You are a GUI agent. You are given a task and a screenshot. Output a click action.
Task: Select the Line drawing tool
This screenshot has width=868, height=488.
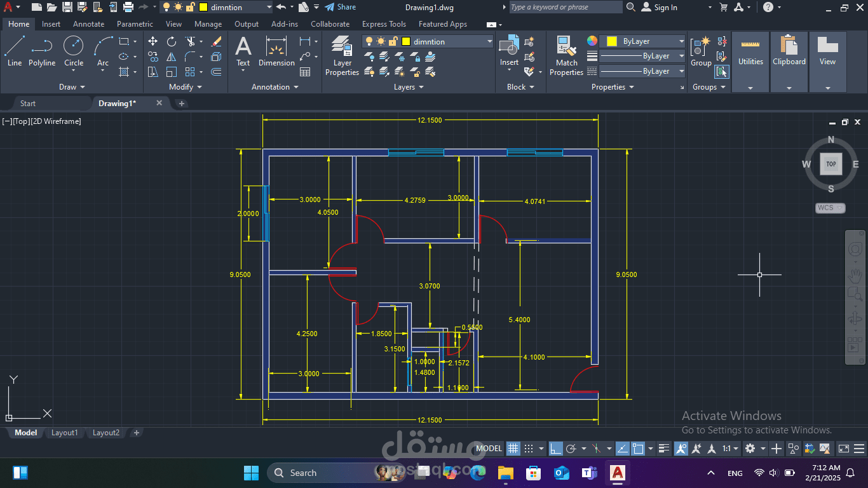click(x=15, y=50)
